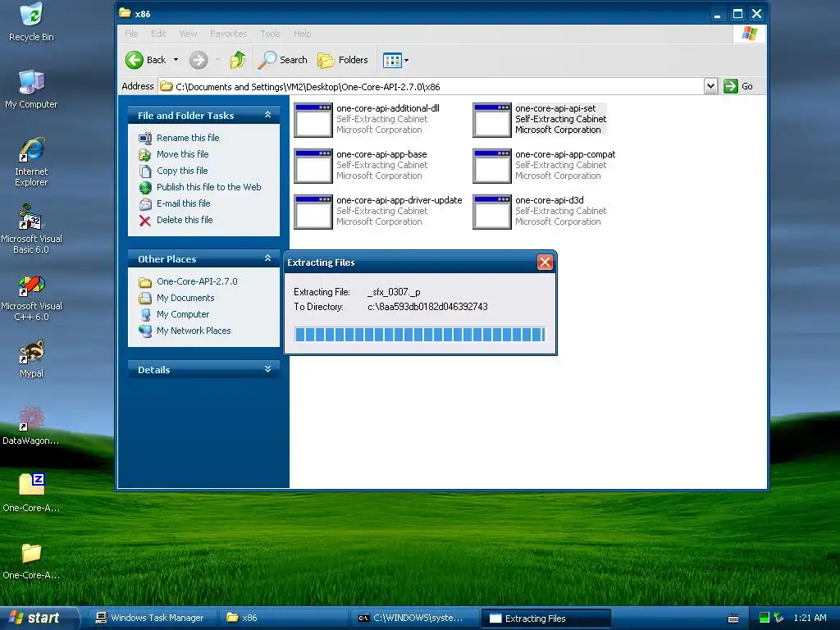The width and height of the screenshot is (840, 630).
Task: Switch to Windows Task Manager taskbar button
Action: point(151,619)
